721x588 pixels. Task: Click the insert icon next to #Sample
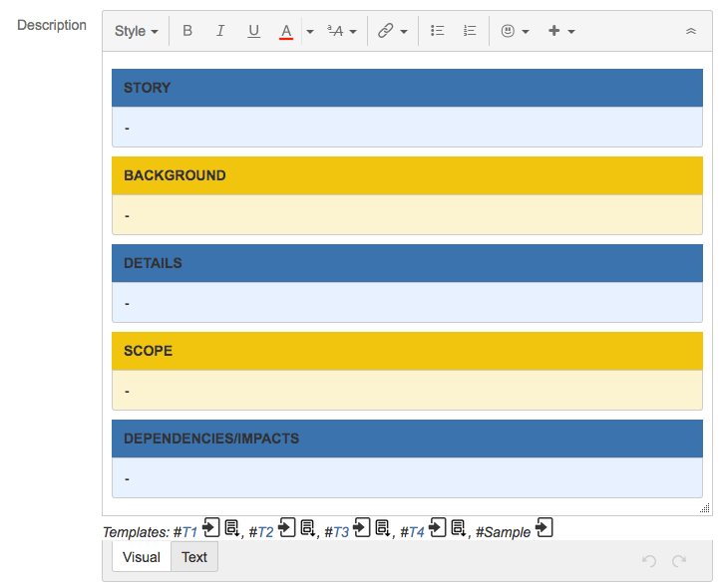coord(544,528)
